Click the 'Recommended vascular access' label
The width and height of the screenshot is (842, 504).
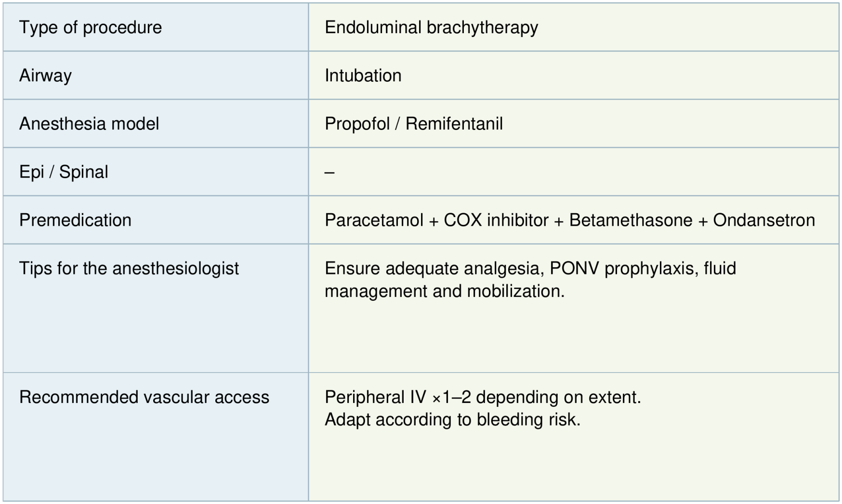click(x=144, y=397)
